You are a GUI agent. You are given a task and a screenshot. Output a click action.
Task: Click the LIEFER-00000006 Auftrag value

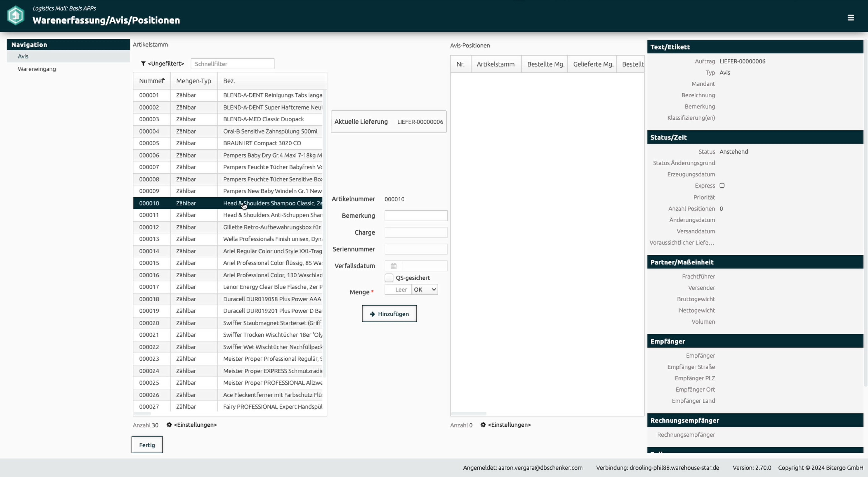[742, 61]
